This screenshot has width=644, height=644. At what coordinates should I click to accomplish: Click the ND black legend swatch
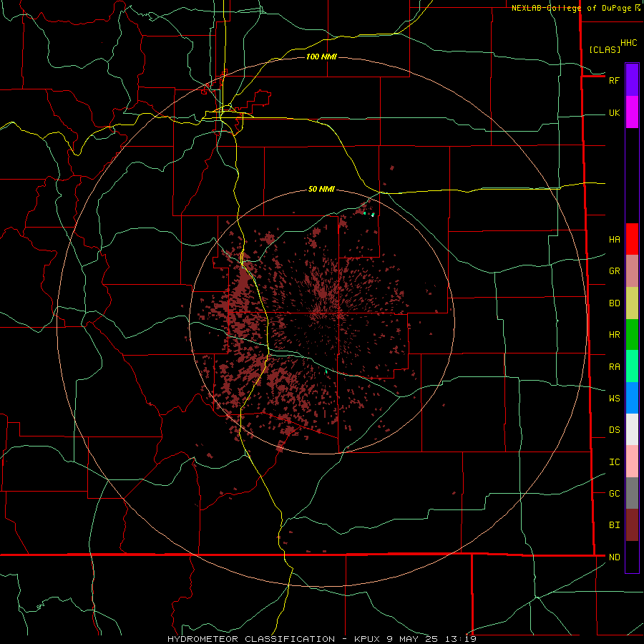pos(632,557)
